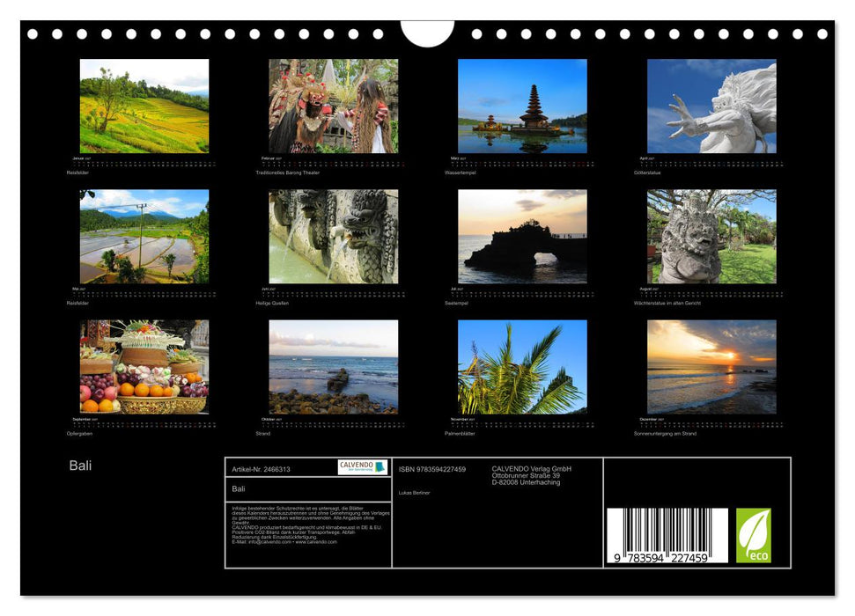Select the 'Heilige Quellen' caption
This screenshot has height=616, width=855.
(272, 303)
